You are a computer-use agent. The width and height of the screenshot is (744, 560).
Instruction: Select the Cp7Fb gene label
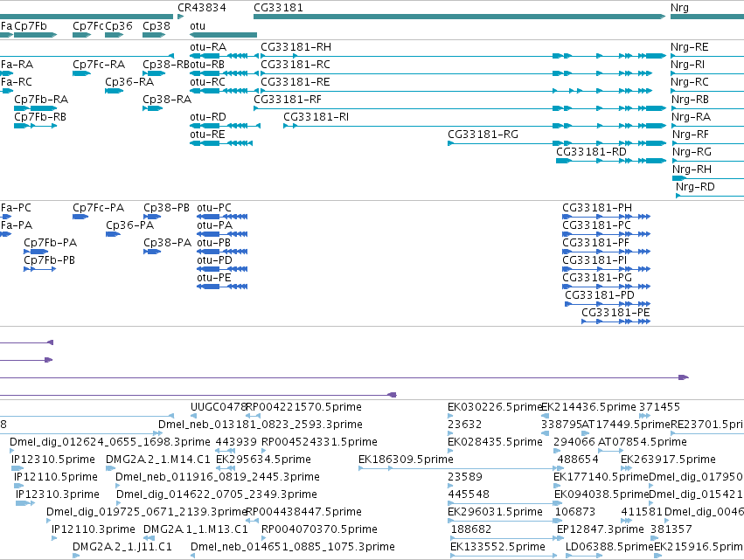click(31, 26)
